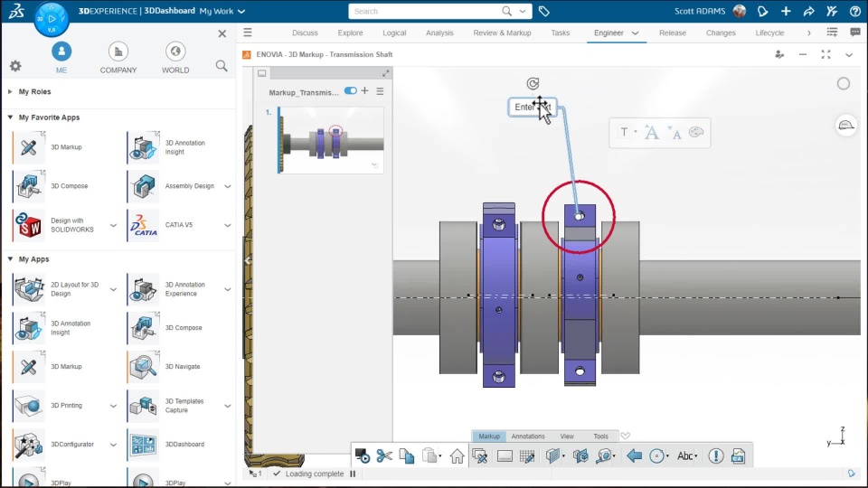
Task: Click the Scott ADAMS user name
Action: (x=700, y=11)
